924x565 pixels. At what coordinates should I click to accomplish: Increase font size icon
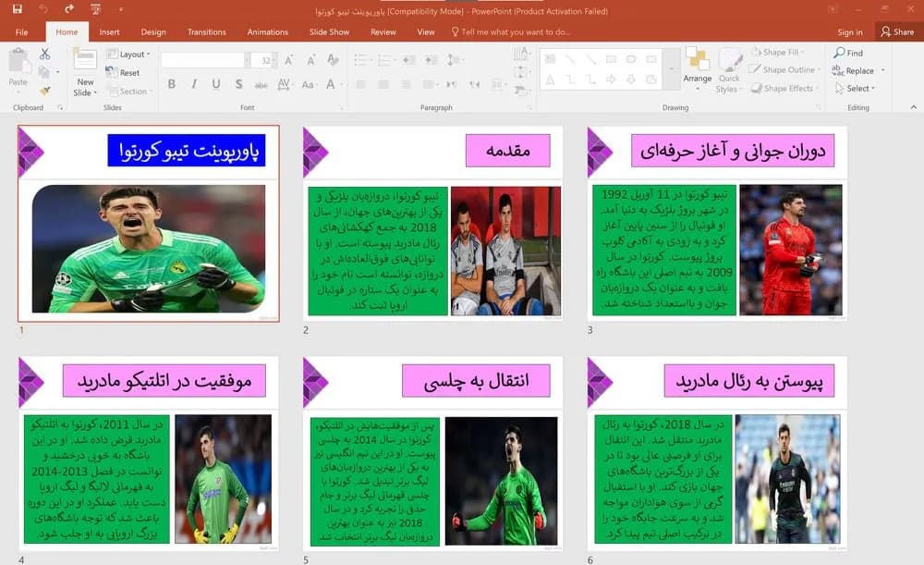[288, 60]
